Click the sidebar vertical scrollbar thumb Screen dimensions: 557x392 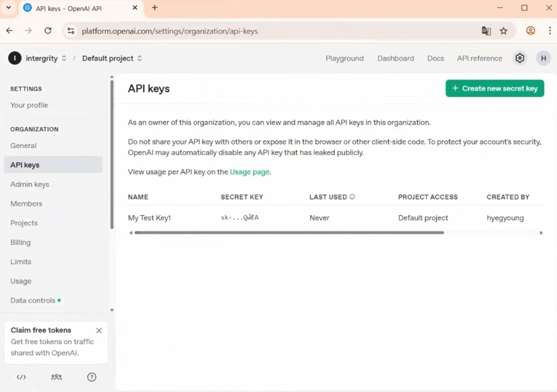(x=112, y=155)
